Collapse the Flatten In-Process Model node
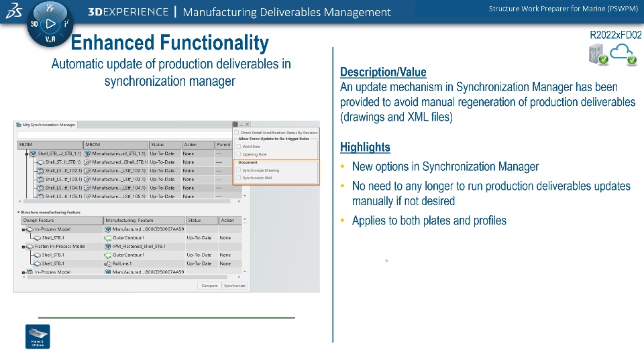This screenshot has height=362, width=644. coord(23,247)
